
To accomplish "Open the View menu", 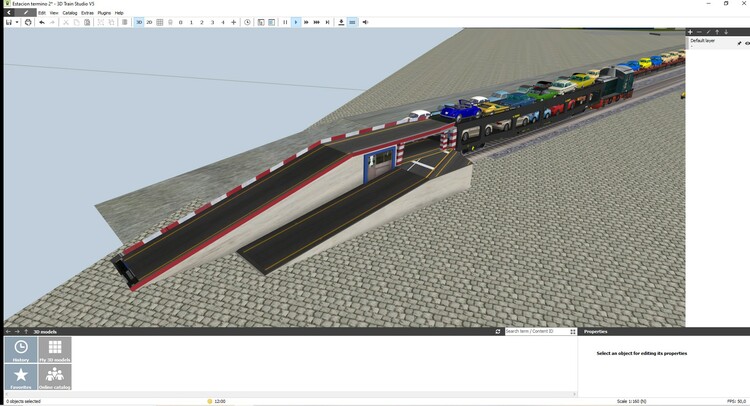I will [x=54, y=13].
